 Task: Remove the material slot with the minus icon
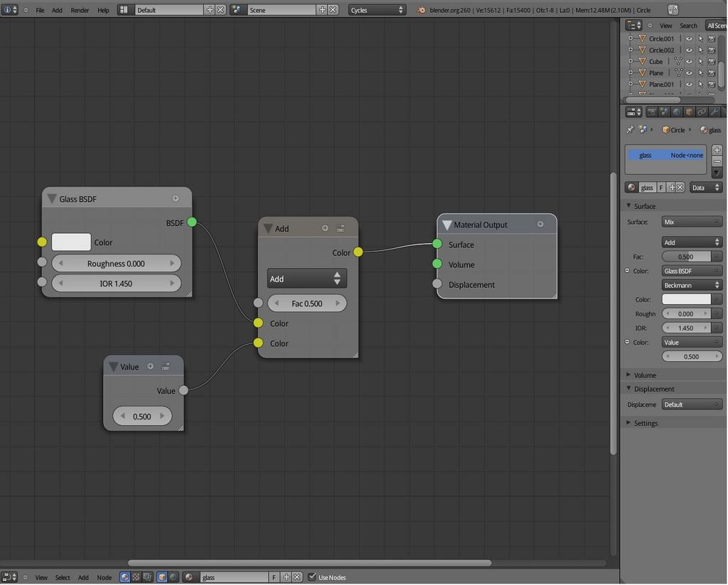coord(717,161)
